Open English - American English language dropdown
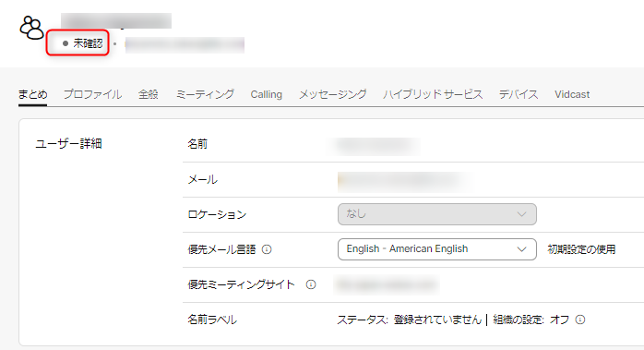Image resolution: width=644 pixels, height=350 pixels. (437, 249)
